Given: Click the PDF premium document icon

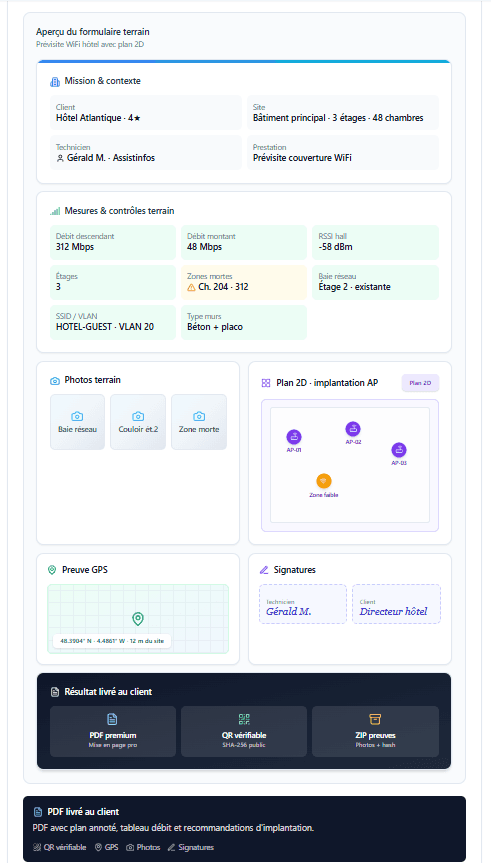Looking at the screenshot, I should point(112,719).
